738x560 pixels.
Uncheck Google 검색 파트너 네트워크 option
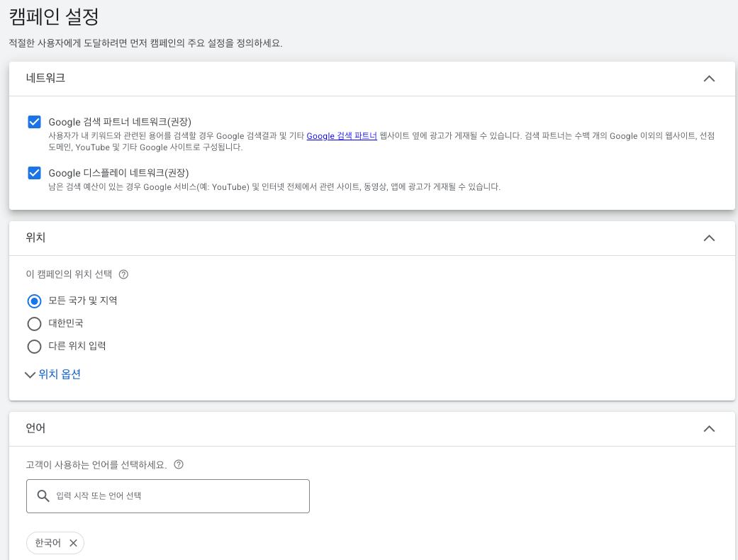click(34, 122)
